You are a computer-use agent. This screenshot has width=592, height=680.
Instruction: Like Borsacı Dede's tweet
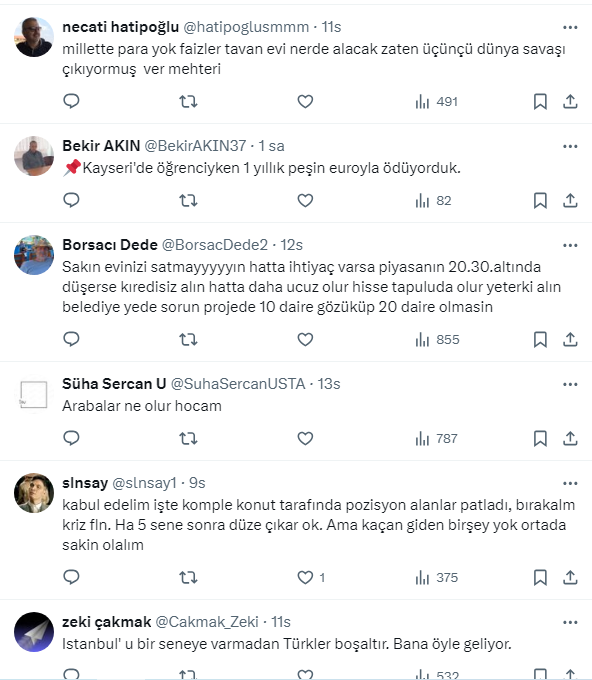305,339
